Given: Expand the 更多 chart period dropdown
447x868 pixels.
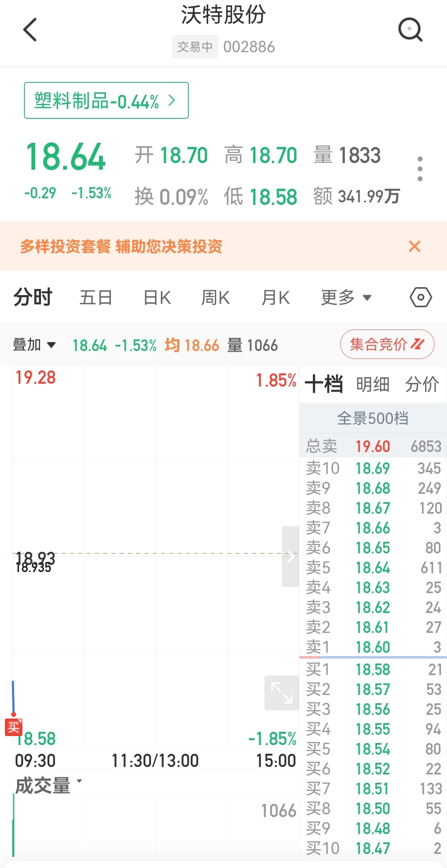Looking at the screenshot, I should [346, 297].
